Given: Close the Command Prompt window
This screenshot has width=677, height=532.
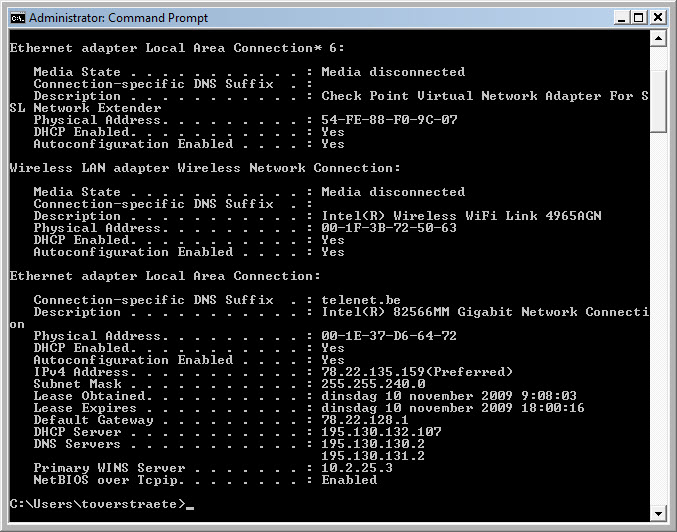Looking at the screenshot, I should (658, 18).
